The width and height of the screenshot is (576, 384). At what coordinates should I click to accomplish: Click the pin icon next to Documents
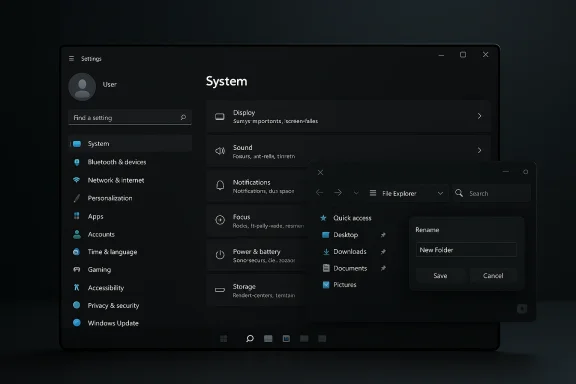point(383,268)
